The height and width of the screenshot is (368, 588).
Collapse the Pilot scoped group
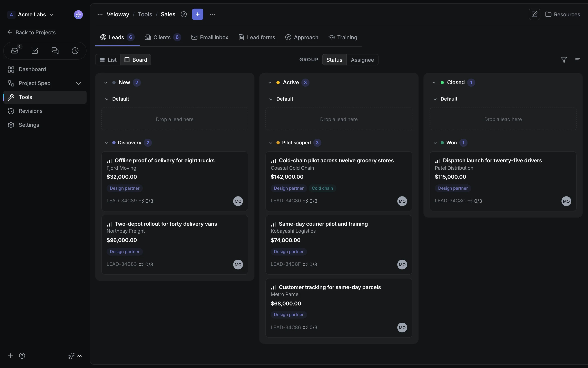coord(271,143)
